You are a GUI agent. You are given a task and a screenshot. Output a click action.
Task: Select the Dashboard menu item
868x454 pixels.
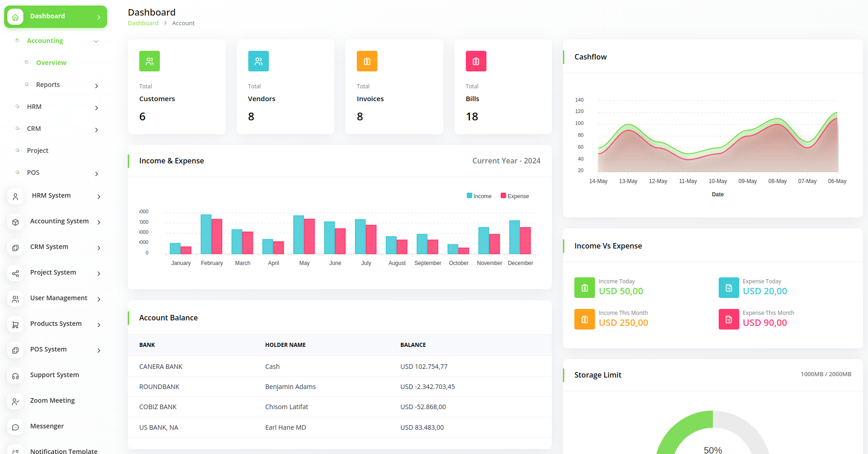[48, 16]
